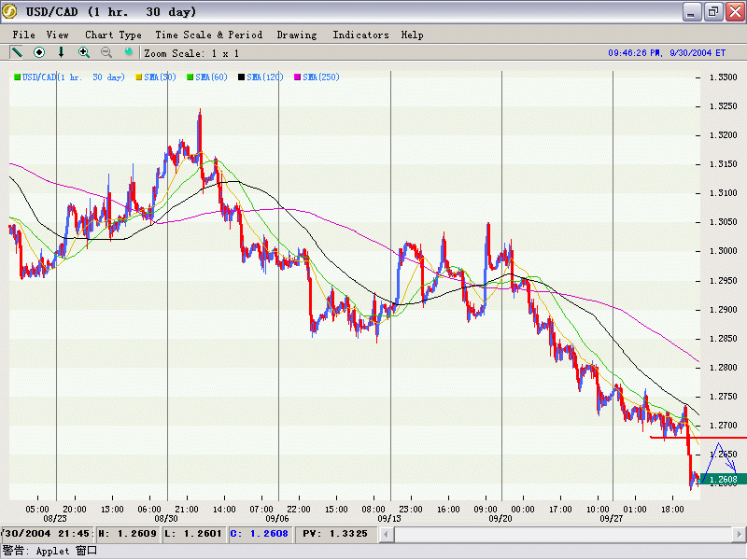Screen dimensions: 747x560
Task: Open the View menu
Action: (58, 35)
